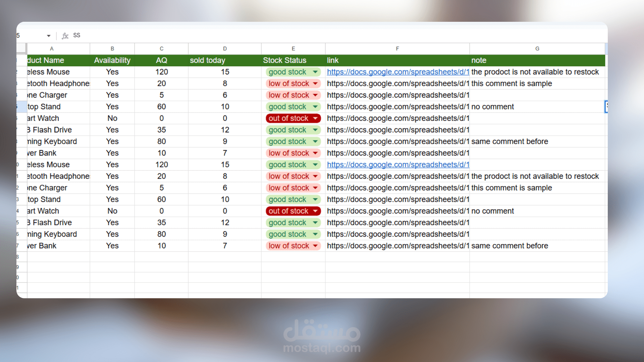This screenshot has height=362, width=644.
Task: Click the Availability header cell
Action: [112, 60]
